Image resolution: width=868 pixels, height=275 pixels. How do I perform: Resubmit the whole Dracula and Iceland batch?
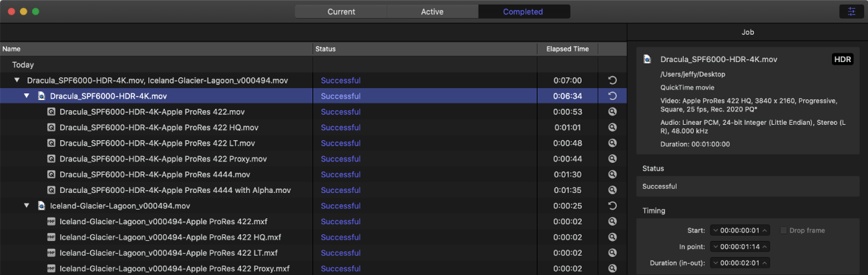tap(612, 81)
